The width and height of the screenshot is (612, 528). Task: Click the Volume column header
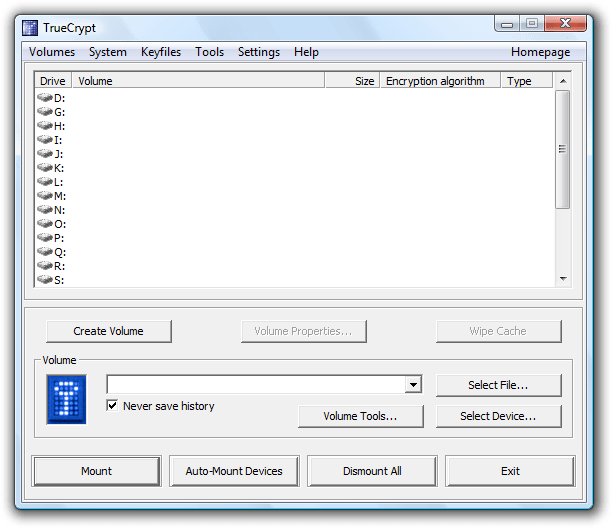[x=198, y=81]
